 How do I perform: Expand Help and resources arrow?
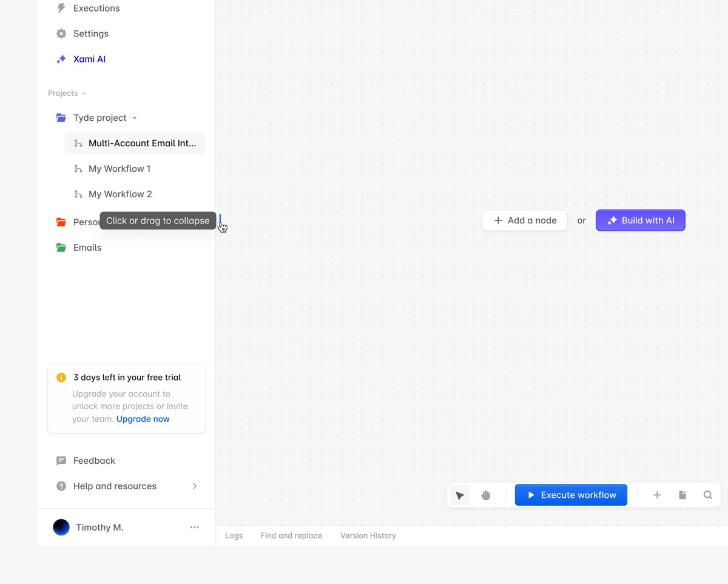click(x=195, y=486)
